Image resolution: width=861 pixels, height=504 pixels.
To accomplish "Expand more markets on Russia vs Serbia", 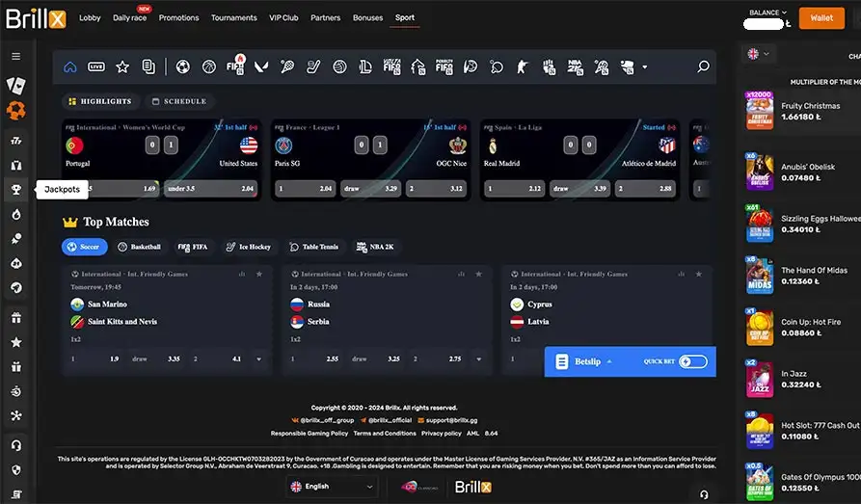I will (479, 359).
